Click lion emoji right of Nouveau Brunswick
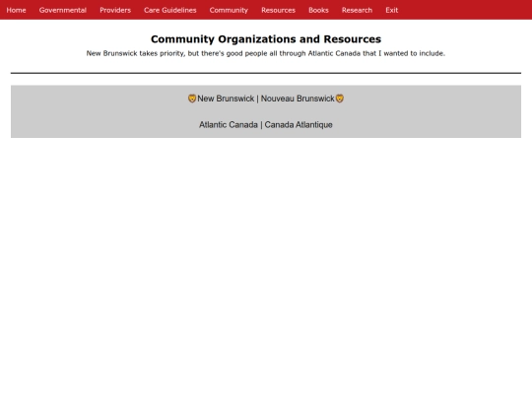The image size is (532, 399). 340,99
